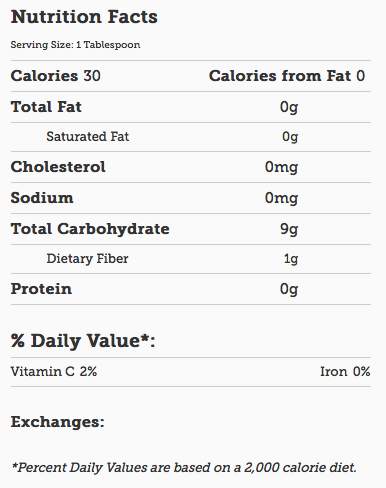Select the Sodium row label
Viewport: 386px width, 488px height.
42,198
